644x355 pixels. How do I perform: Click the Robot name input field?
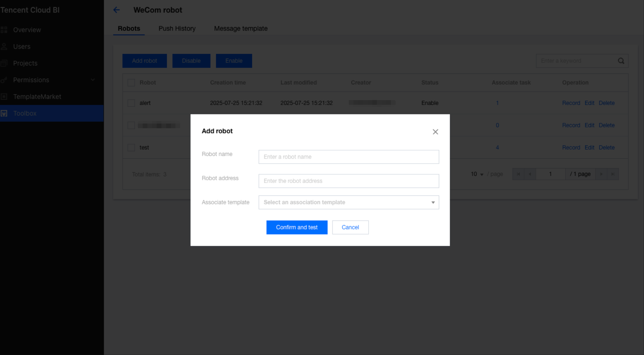coord(349,157)
